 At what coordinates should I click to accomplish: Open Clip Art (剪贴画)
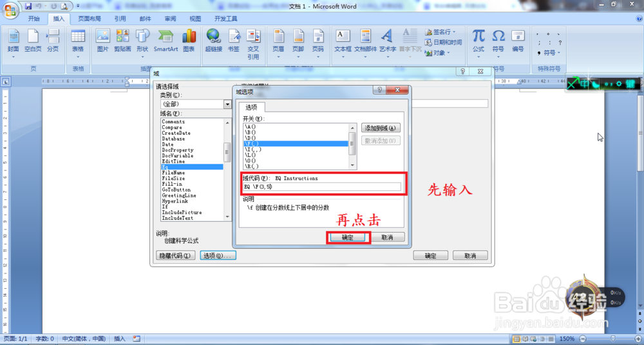pyautogui.click(x=122, y=41)
